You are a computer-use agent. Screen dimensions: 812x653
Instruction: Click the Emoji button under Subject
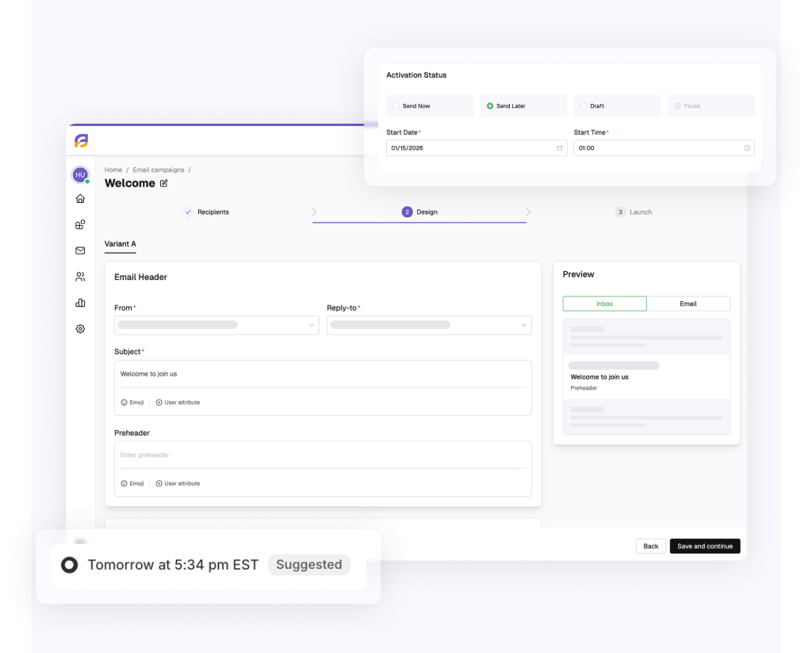[x=132, y=403]
